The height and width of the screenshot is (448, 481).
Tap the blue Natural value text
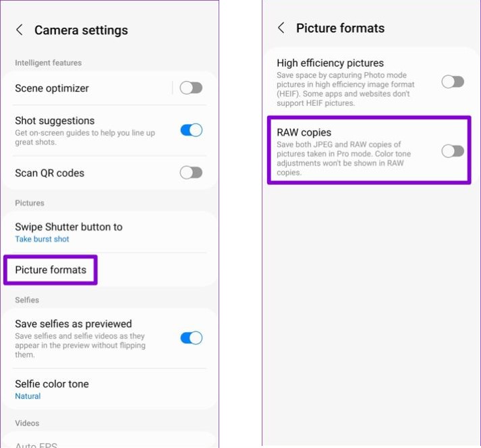click(28, 397)
